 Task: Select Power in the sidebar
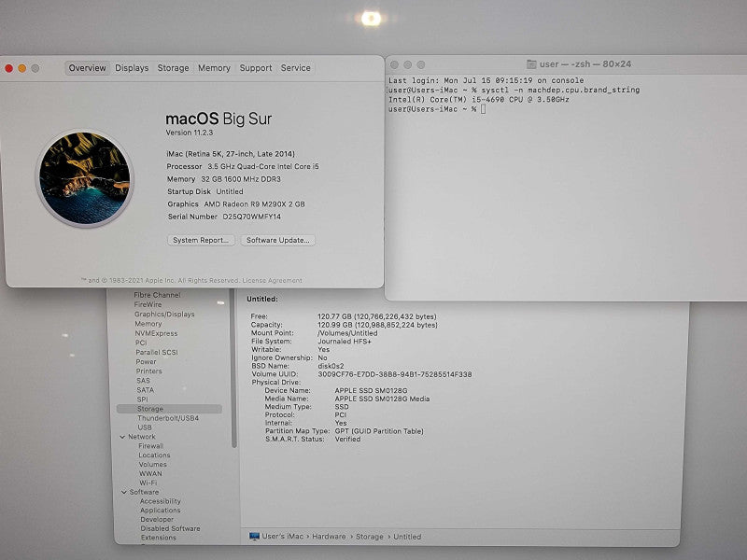[x=146, y=362]
